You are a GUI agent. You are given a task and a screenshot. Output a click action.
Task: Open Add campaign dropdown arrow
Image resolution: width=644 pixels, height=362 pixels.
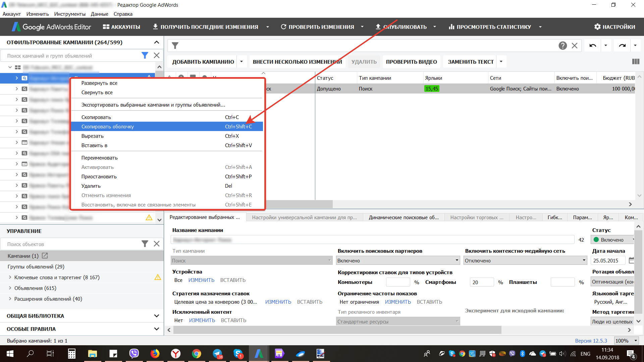click(241, 62)
